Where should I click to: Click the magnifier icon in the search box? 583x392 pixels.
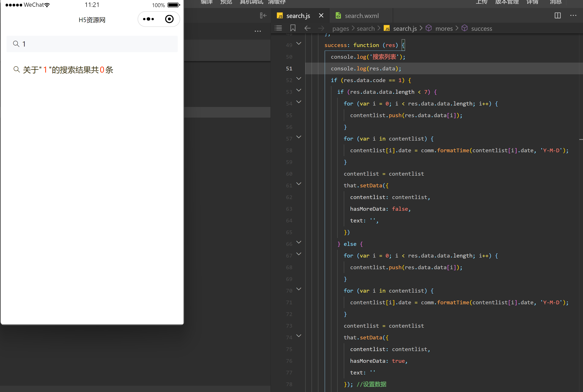(16, 44)
